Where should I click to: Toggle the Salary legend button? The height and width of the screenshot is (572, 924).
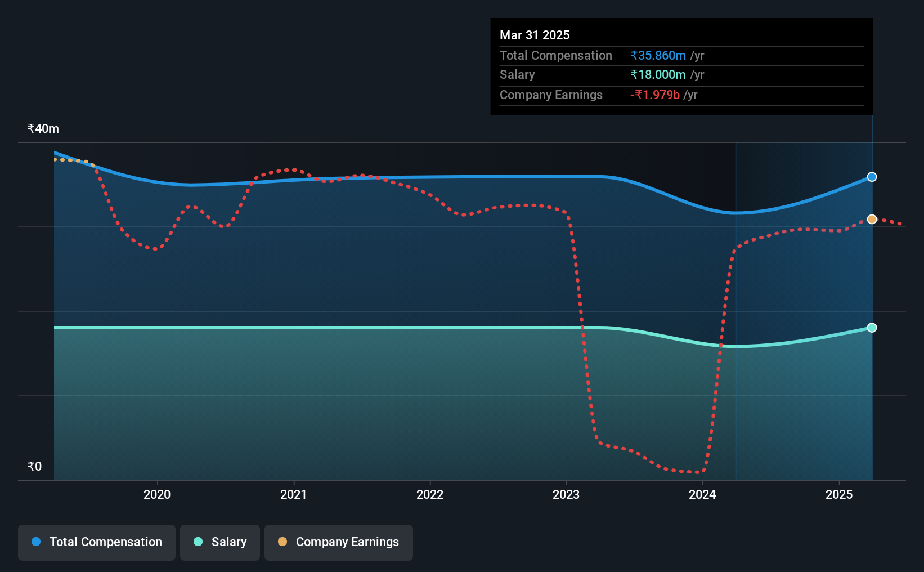pyautogui.click(x=220, y=542)
